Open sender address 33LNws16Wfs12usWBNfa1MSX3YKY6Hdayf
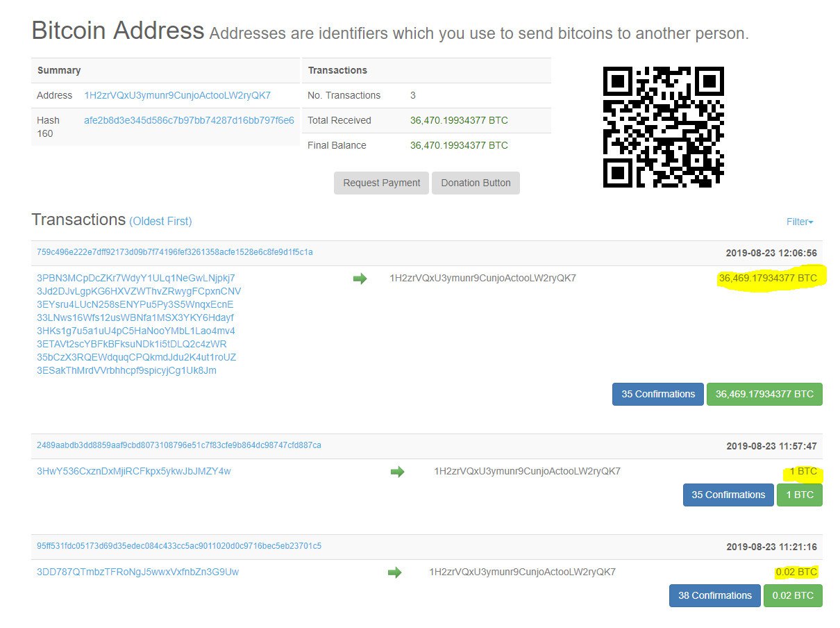840x628 pixels. tap(135, 317)
